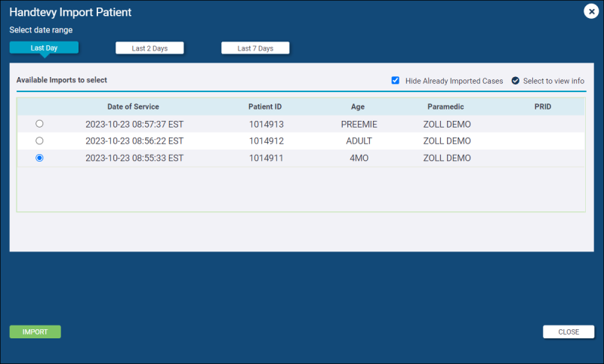The height and width of the screenshot is (364, 604).
Task: Click patient ID 1014912 cell
Action: (267, 141)
